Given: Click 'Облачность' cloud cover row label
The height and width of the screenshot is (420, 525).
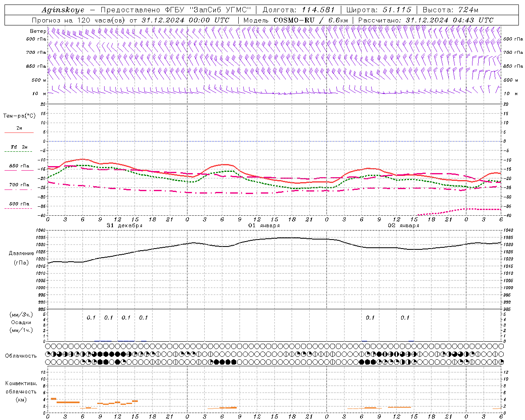Looking at the screenshot, I should point(21,356).
